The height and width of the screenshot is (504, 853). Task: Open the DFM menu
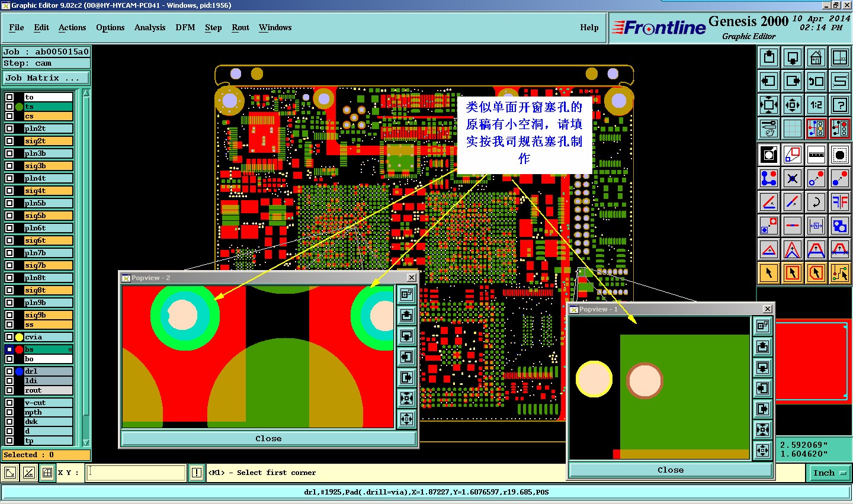click(x=185, y=28)
